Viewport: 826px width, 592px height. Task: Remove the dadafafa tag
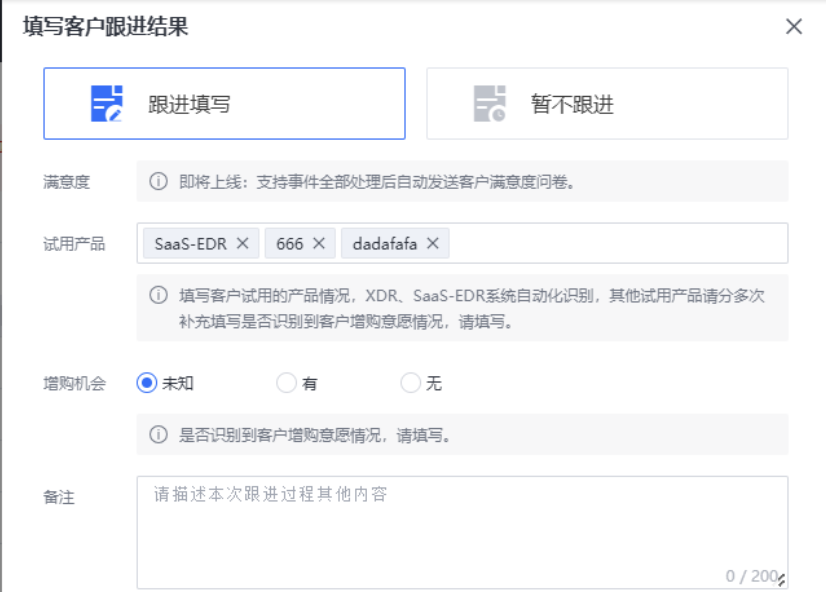pyautogui.click(x=433, y=243)
